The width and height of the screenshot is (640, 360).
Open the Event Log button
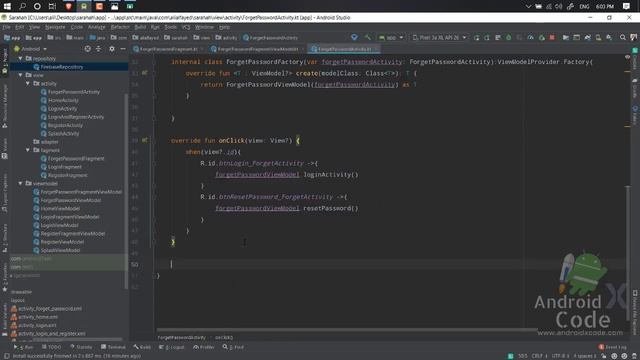pyautogui.click(x=612, y=347)
